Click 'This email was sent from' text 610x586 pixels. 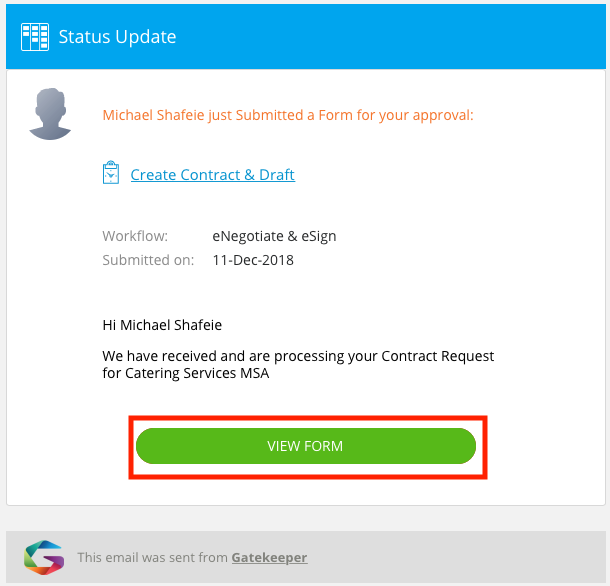pos(152,558)
